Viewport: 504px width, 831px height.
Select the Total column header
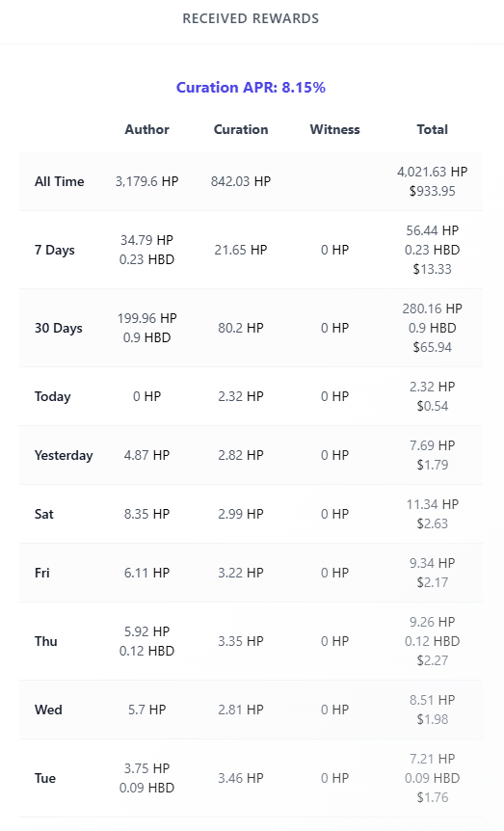[x=433, y=129]
